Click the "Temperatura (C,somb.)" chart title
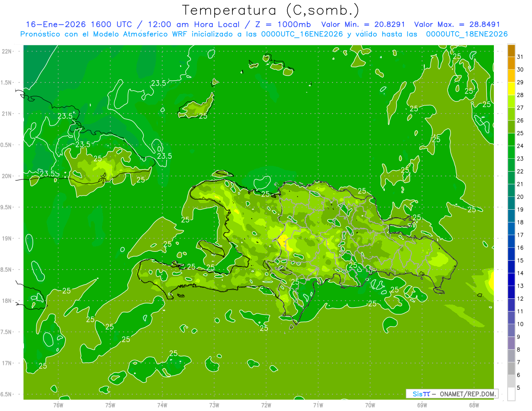532x411 pixels. point(270,10)
